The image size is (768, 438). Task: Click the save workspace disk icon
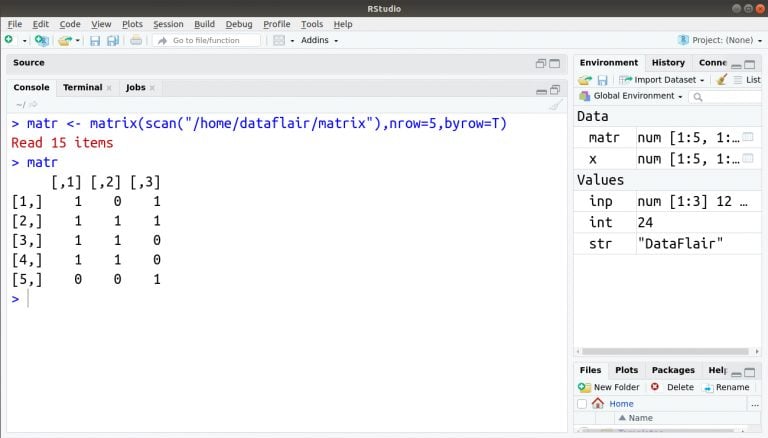[602, 80]
